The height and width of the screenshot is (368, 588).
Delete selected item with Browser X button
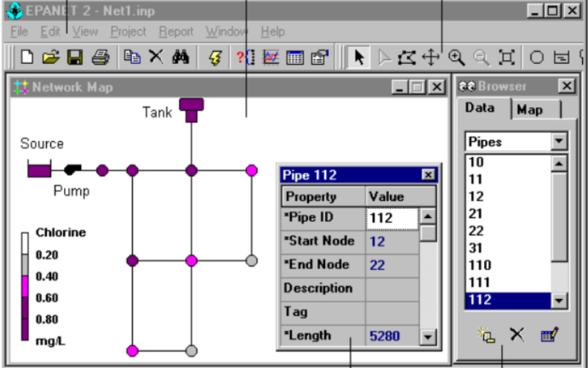517,335
